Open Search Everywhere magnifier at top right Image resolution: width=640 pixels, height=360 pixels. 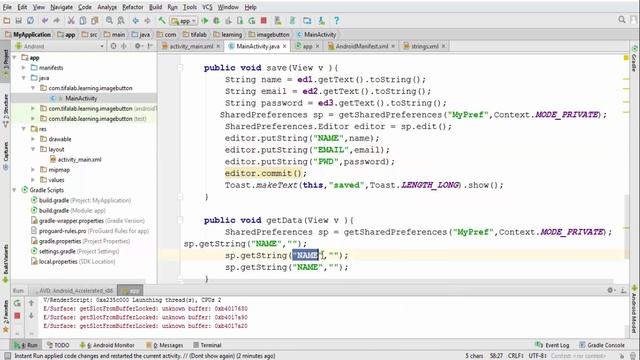(x=622, y=20)
